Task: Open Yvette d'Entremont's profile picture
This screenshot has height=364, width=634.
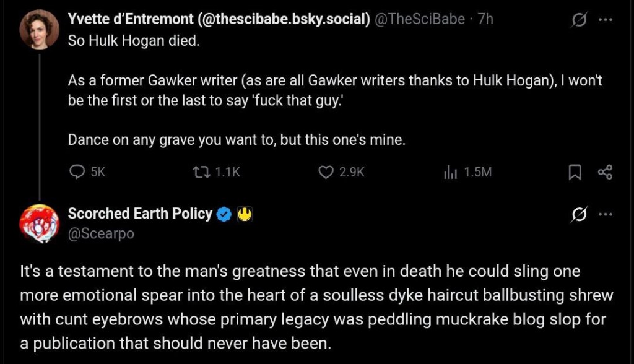Action: point(40,30)
